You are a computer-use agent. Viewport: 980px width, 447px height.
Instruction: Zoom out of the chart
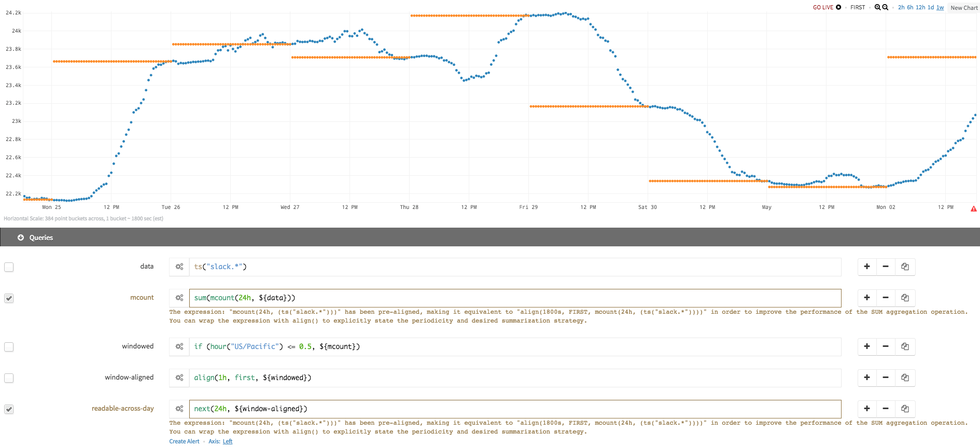(x=885, y=7)
